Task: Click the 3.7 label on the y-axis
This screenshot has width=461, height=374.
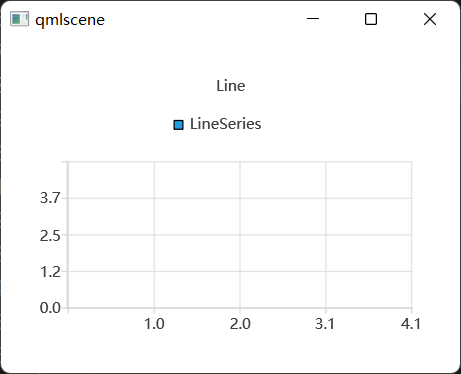Action: click(x=50, y=198)
